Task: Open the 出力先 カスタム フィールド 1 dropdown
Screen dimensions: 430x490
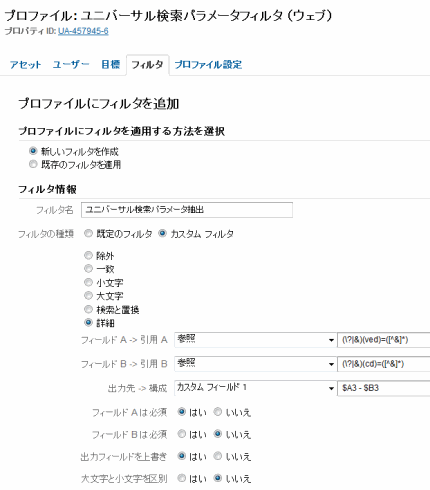Action: pos(255,388)
